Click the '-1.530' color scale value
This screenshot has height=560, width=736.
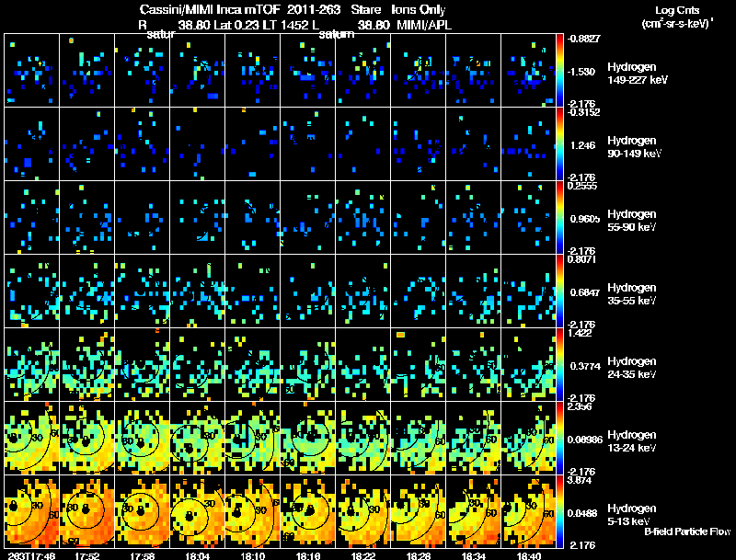[581, 72]
